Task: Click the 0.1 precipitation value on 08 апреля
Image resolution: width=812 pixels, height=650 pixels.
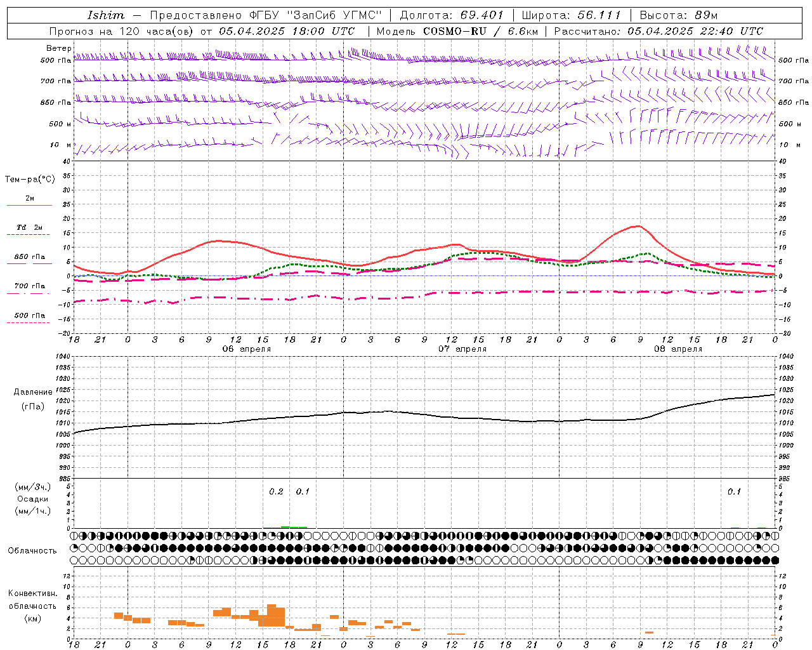Action: 734,492
